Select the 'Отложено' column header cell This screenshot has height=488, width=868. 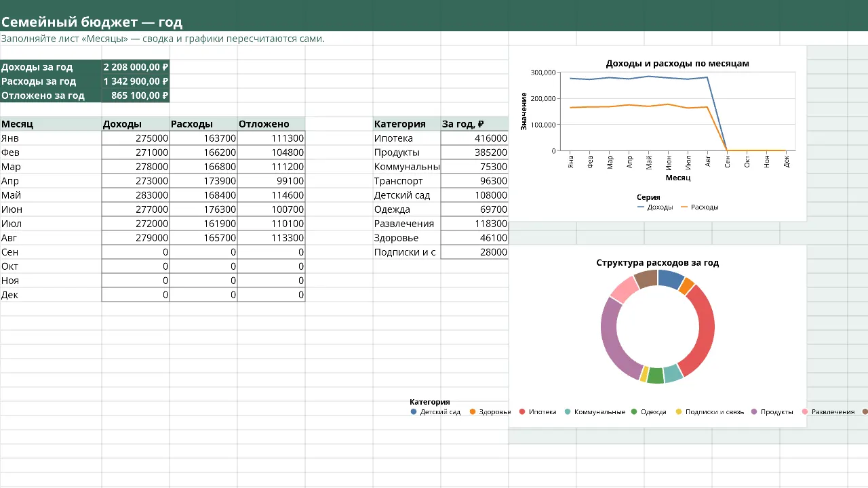[271, 124]
